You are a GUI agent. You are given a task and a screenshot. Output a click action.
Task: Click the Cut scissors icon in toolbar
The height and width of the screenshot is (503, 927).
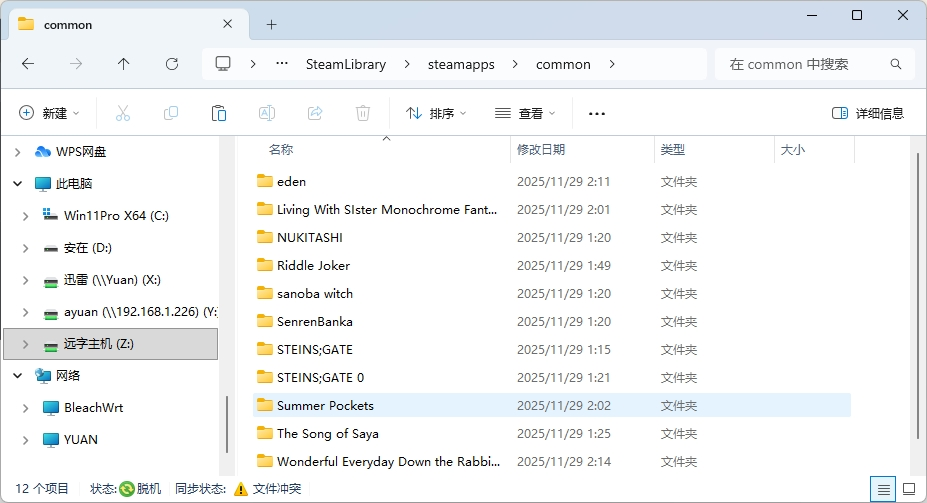[123, 113]
